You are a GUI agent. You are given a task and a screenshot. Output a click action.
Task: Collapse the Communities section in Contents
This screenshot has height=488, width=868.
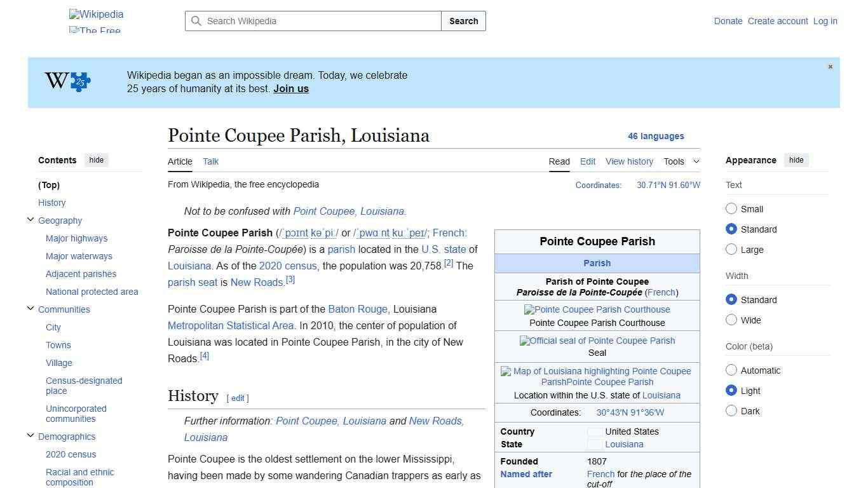30,308
